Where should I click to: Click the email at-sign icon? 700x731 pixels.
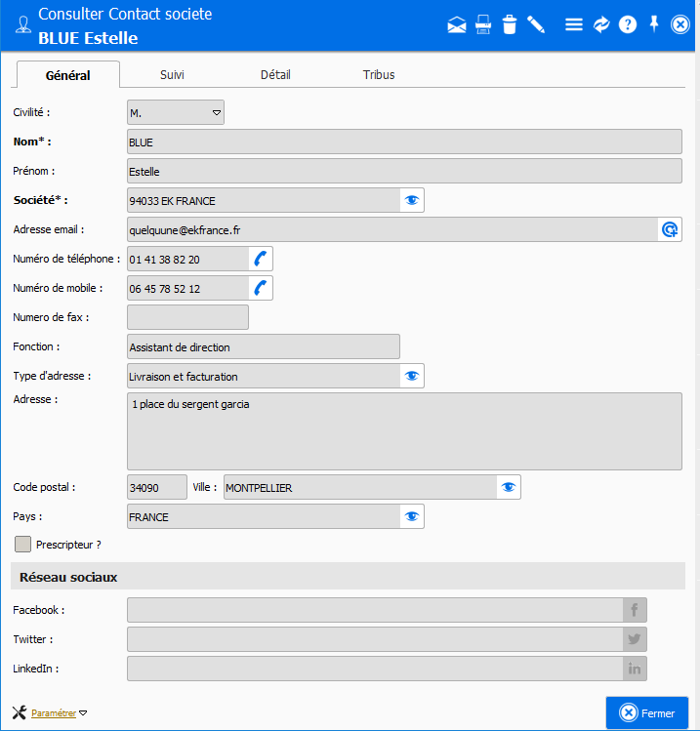coord(670,229)
